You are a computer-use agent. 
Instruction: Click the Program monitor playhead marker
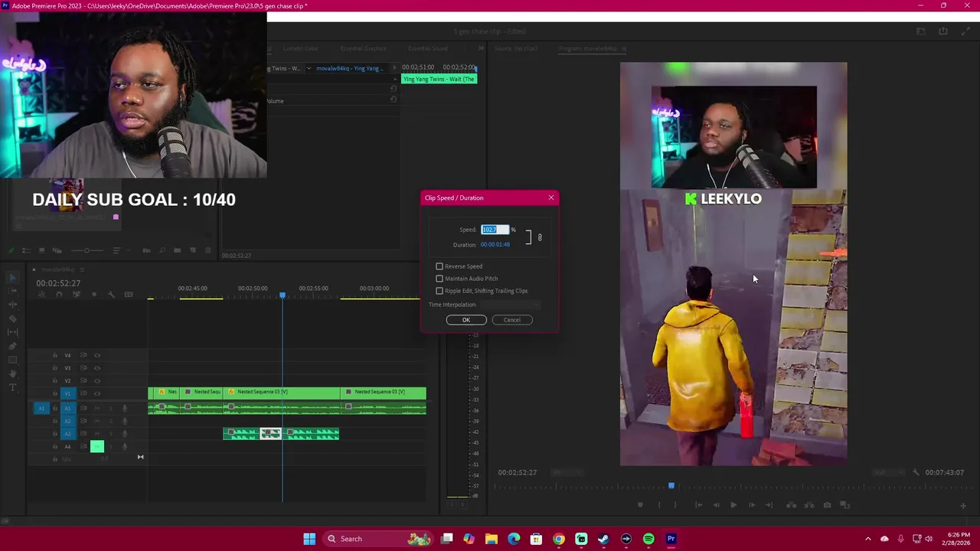[x=671, y=485]
